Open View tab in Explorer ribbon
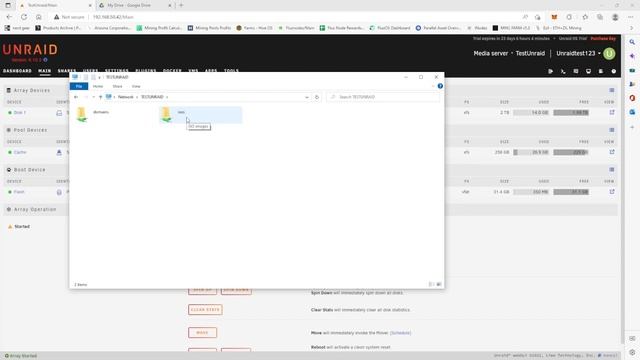Screen dimensions: 640x360 pos(136,86)
